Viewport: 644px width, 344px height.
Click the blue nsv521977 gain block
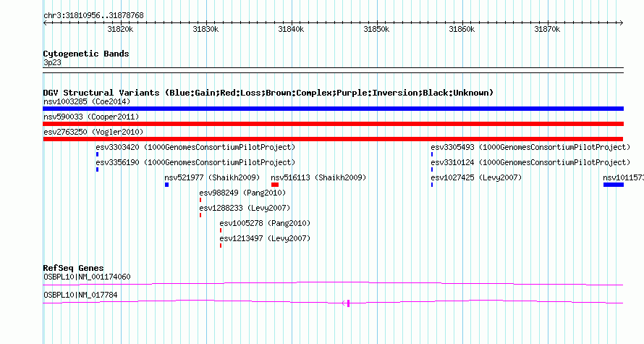[x=166, y=185]
